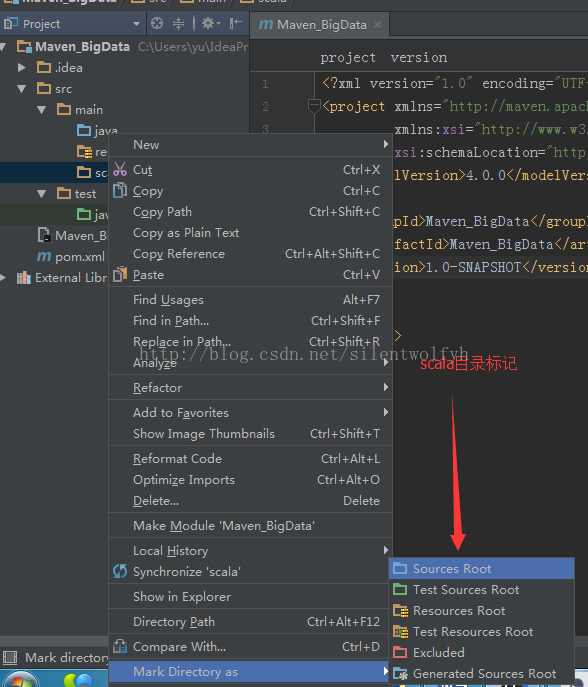Switch to the Maven_BigData editor tab
The height and width of the screenshot is (687, 588).
pyautogui.click(x=320, y=25)
